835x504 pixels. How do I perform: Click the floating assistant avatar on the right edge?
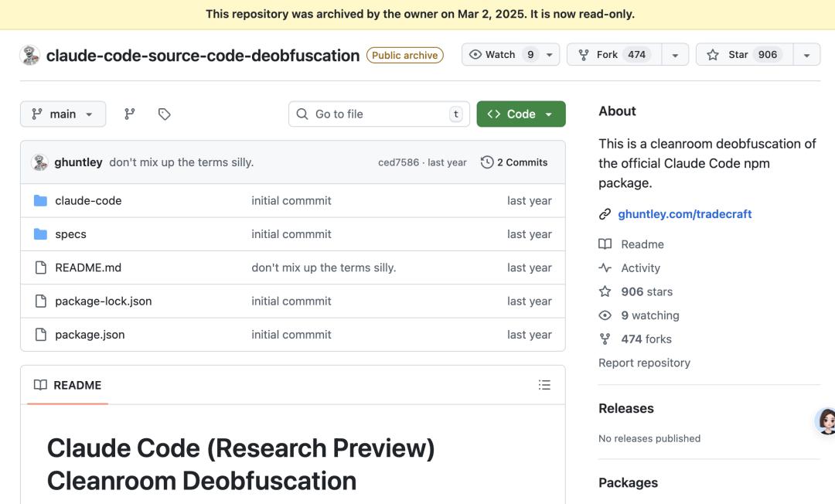826,421
